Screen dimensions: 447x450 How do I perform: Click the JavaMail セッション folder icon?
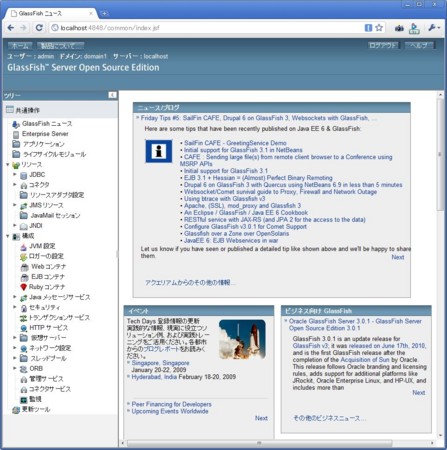pos(23,216)
